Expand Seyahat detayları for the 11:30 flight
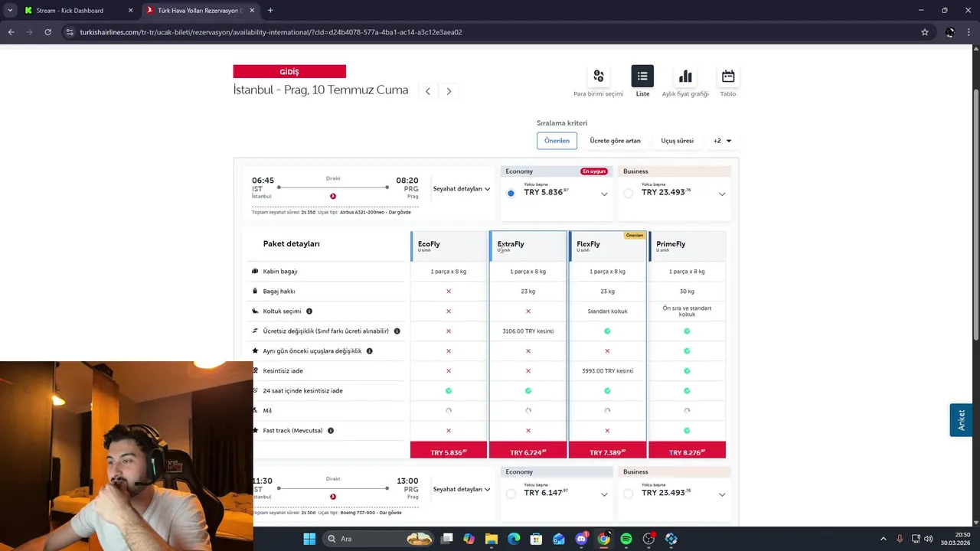The image size is (980, 551). pos(462,490)
